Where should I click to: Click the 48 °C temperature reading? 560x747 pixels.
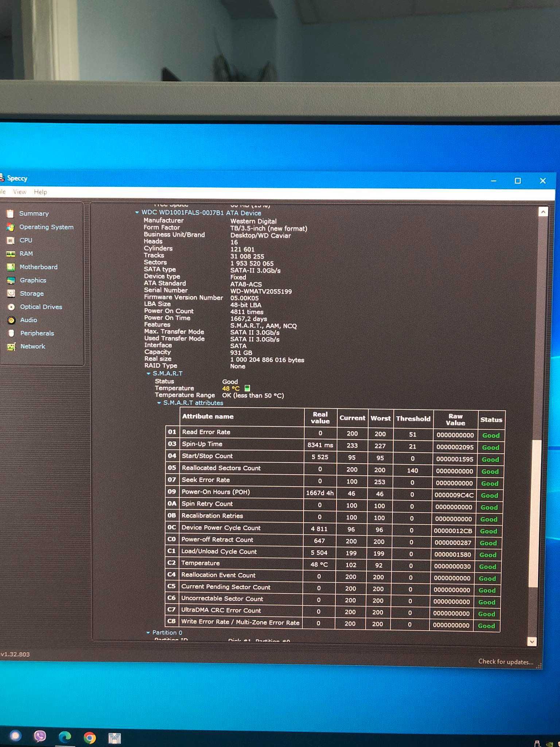tap(231, 388)
